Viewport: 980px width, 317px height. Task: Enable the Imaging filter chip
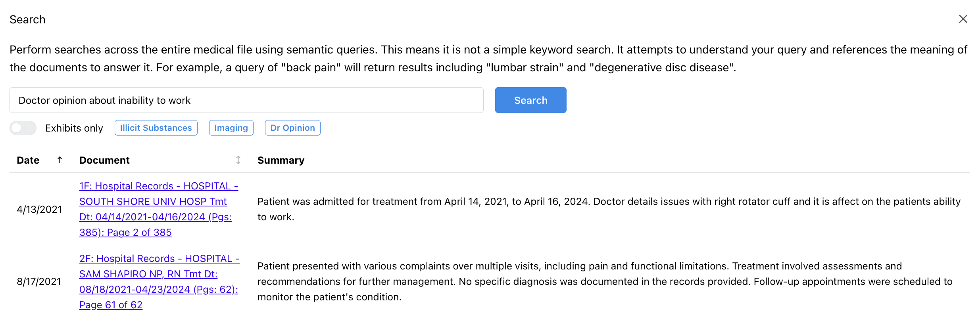(x=231, y=128)
